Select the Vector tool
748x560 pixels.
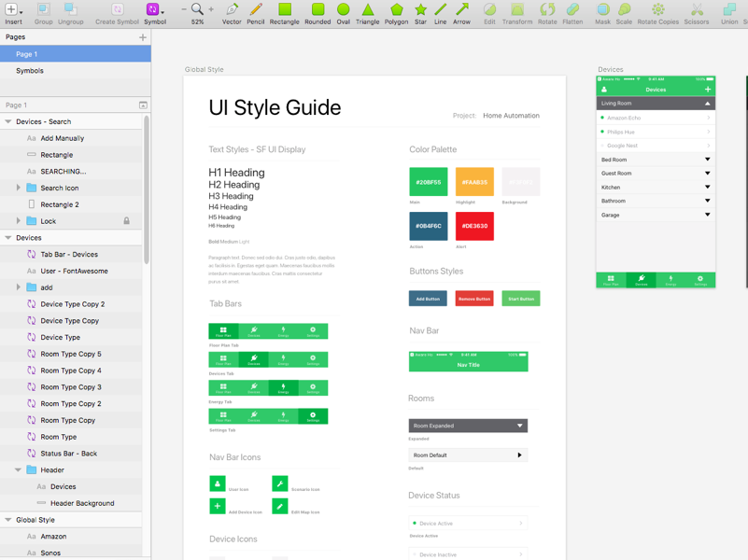[232, 9]
